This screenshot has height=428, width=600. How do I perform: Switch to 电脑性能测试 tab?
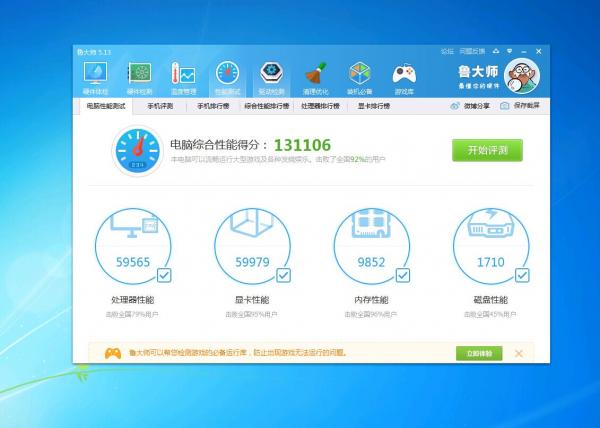tap(106, 106)
